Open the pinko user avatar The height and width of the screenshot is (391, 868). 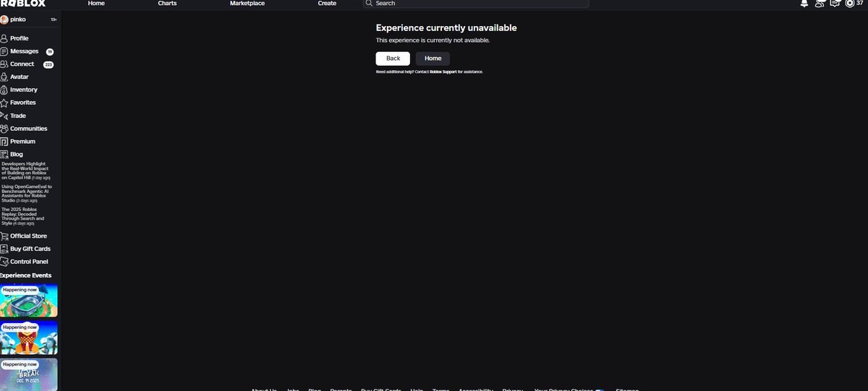pyautogui.click(x=4, y=20)
